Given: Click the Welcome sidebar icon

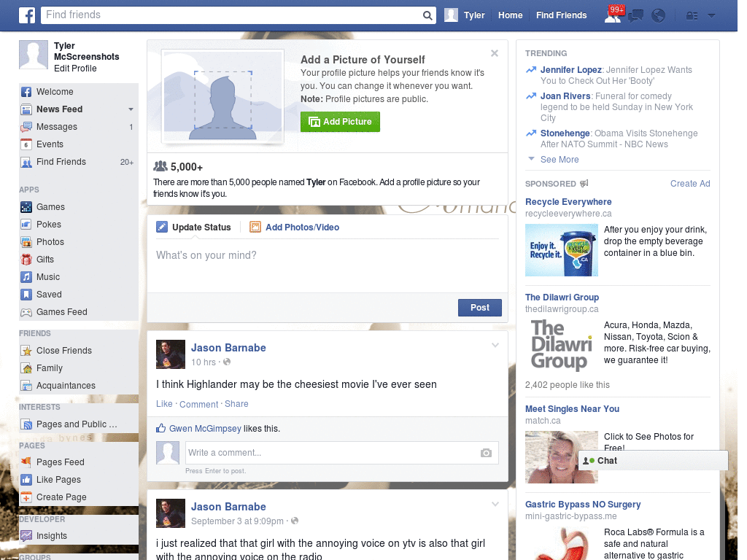Looking at the screenshot, I should pyautogui.click(x=26, y=92).
